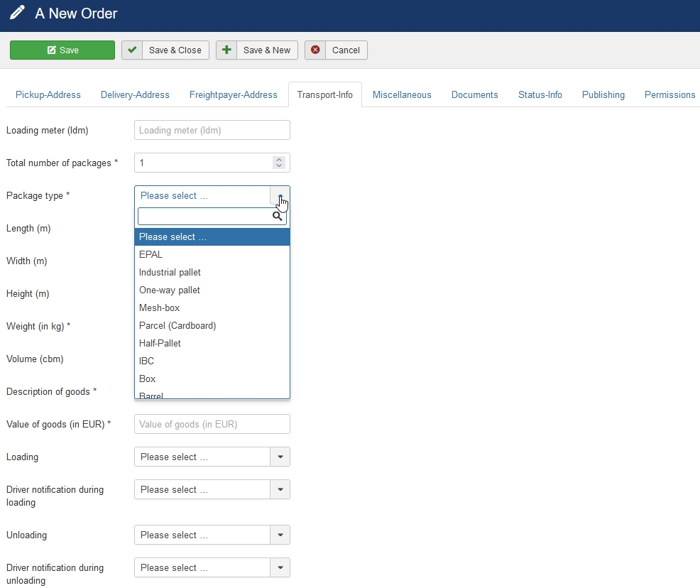Open Driver notification during unloading dropdown
Screen dimensions: 700x588
coord(212,567)
